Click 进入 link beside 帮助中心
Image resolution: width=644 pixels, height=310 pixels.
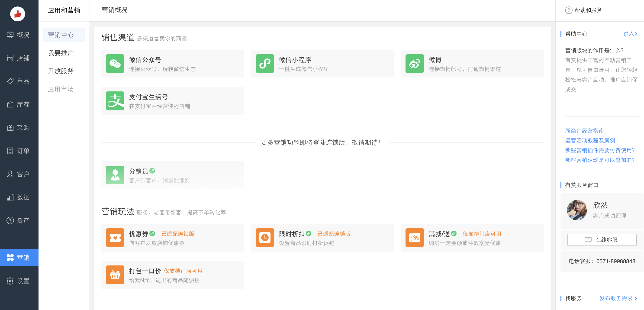point(630,34)
